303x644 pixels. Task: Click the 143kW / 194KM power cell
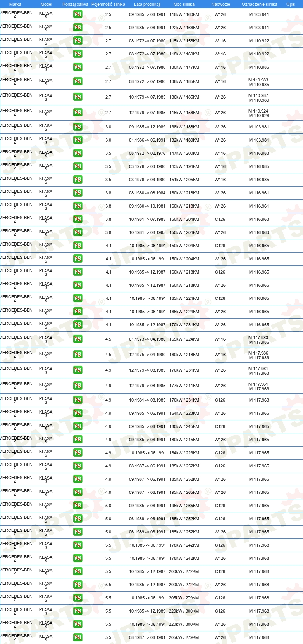pyautogui.click(x=184, y=167)
